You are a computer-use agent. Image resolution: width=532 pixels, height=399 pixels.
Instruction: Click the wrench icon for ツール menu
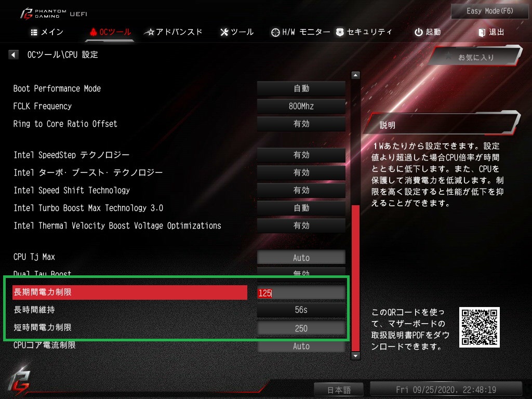point(224,32)
